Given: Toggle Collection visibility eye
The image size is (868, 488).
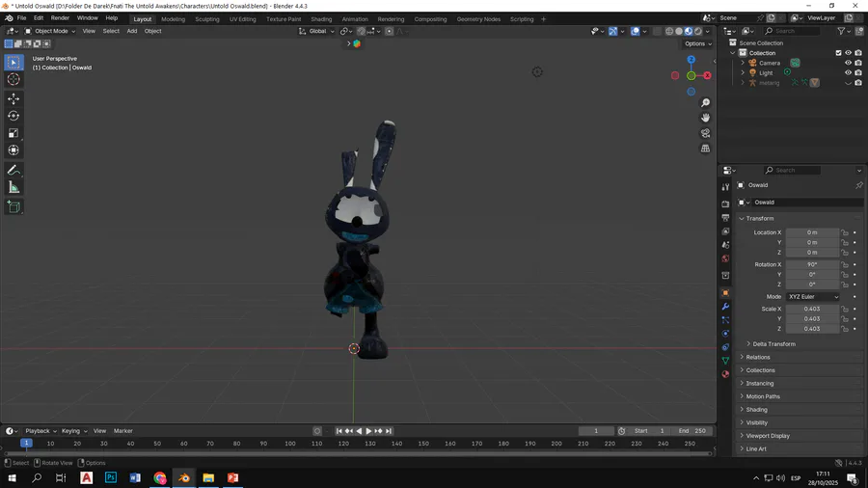Looking at the screenshot, I should 848,53.
